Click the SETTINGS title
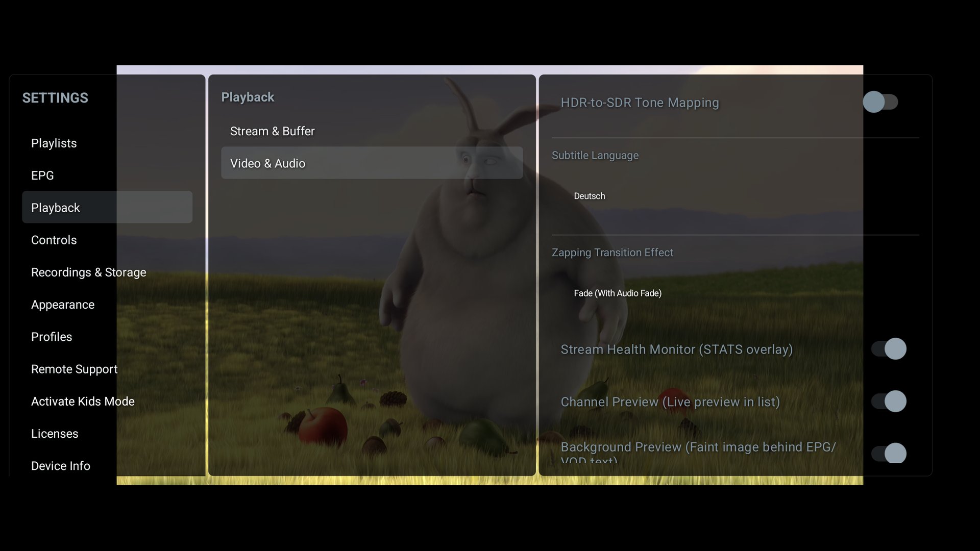The height and width of the screenshot is (551, 980). (x=55, y=98)
